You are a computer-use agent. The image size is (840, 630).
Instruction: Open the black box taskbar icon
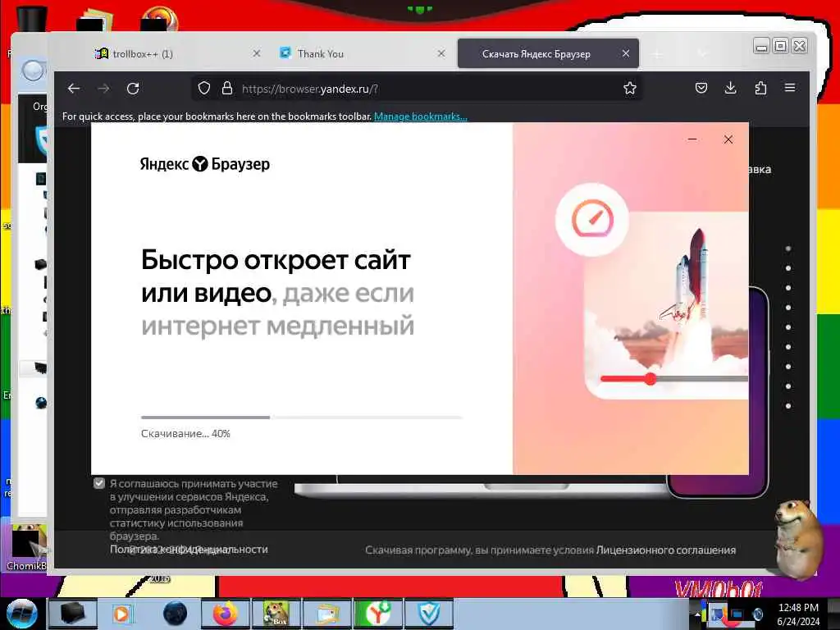72,614
